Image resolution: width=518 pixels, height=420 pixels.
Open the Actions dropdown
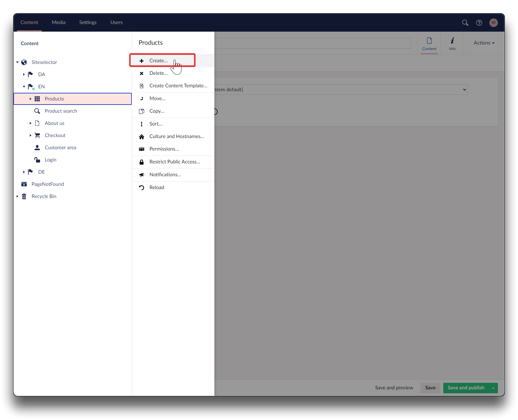[x=484, y=43]
